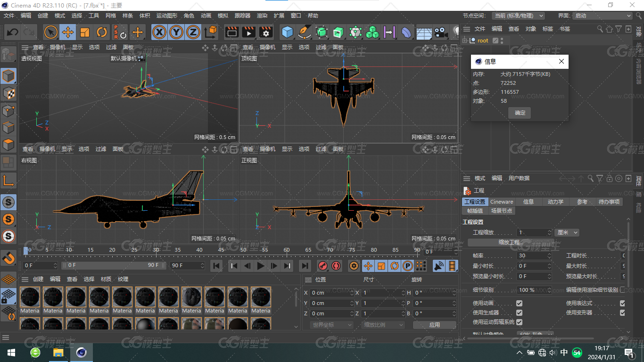
Task: Click the 缩放工程... button
Action: (511, 242)
